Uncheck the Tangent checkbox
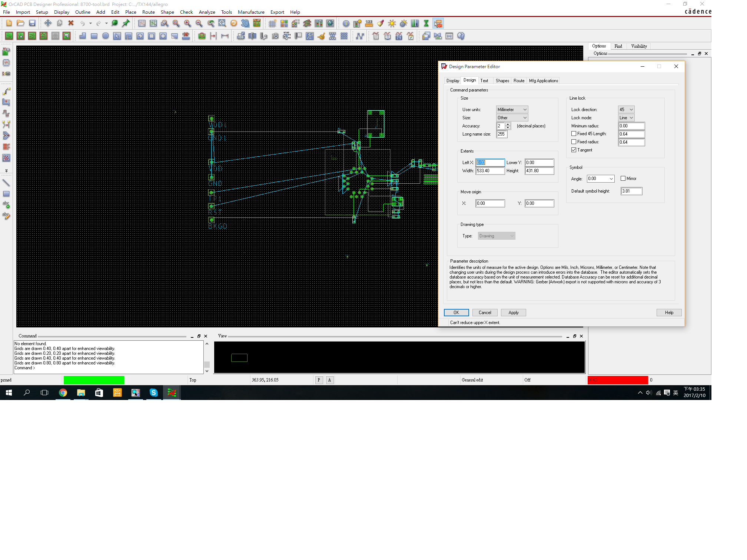 tap(574, 150)
